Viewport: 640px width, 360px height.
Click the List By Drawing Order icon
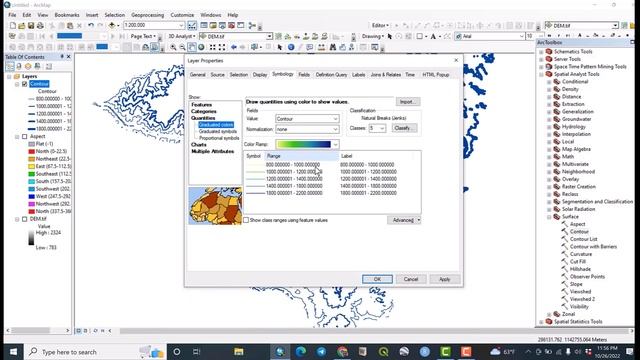click(x=10, y=66)
